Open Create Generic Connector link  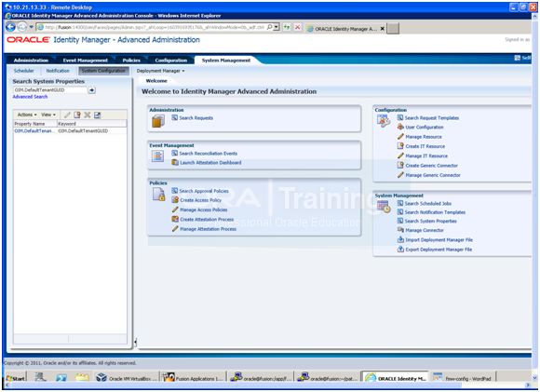(x=431, y=166)
